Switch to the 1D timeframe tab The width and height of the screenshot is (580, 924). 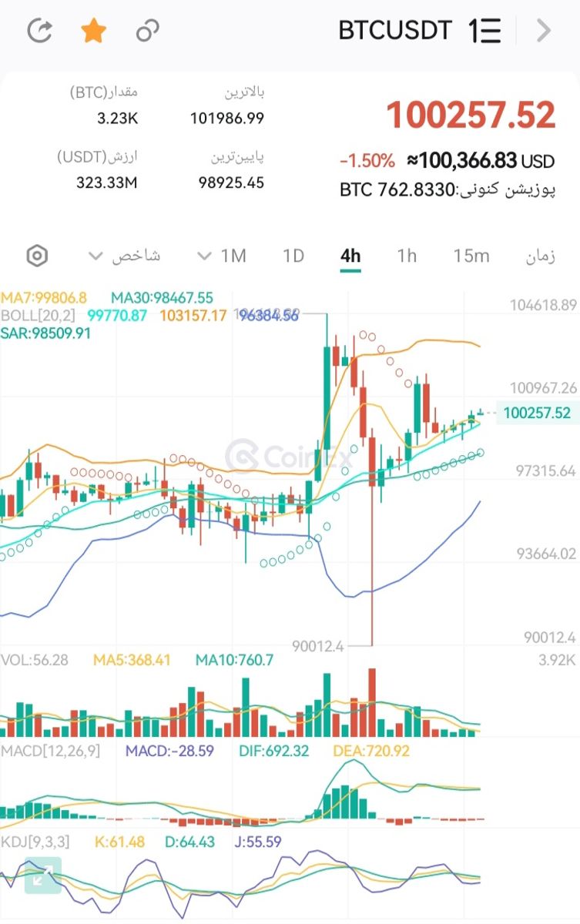pos(293,256)
